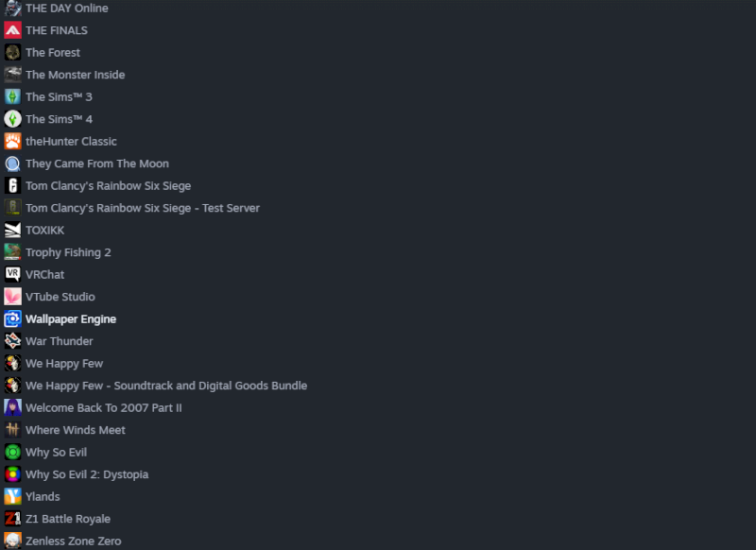Viewport: 756px width, 550px height.
Task: Select Why So Evil 2: Dystopia
Action: (87, 474)
